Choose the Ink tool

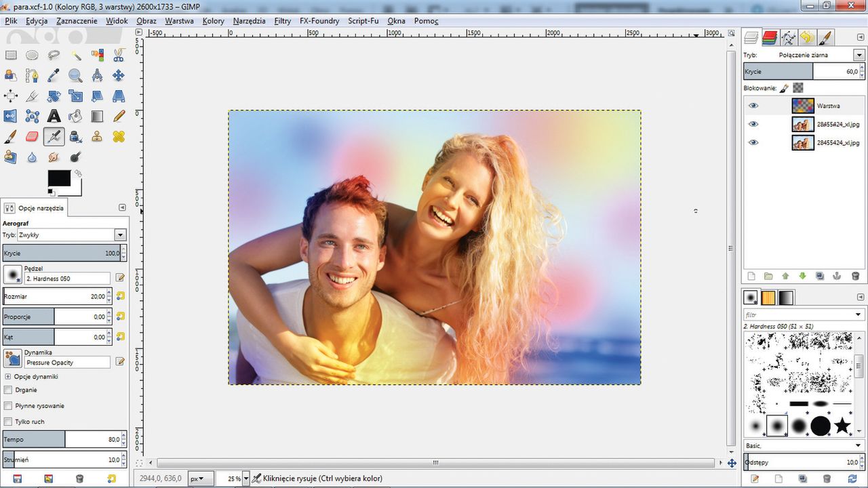[x=75, y=137]
